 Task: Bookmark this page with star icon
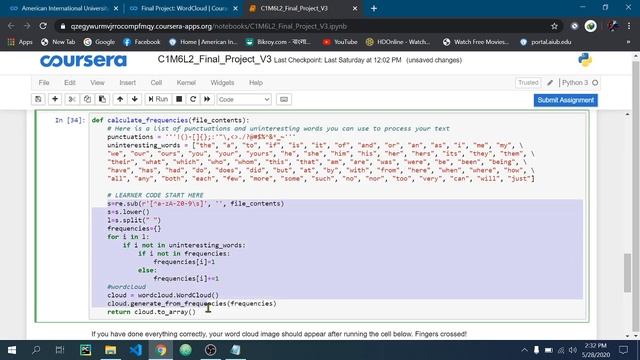click(x=554, y=26)
